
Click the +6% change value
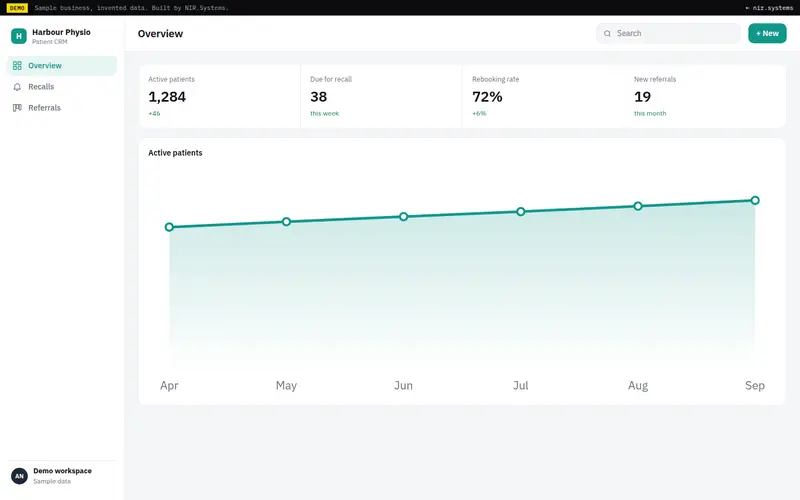[x=479, y=113]
